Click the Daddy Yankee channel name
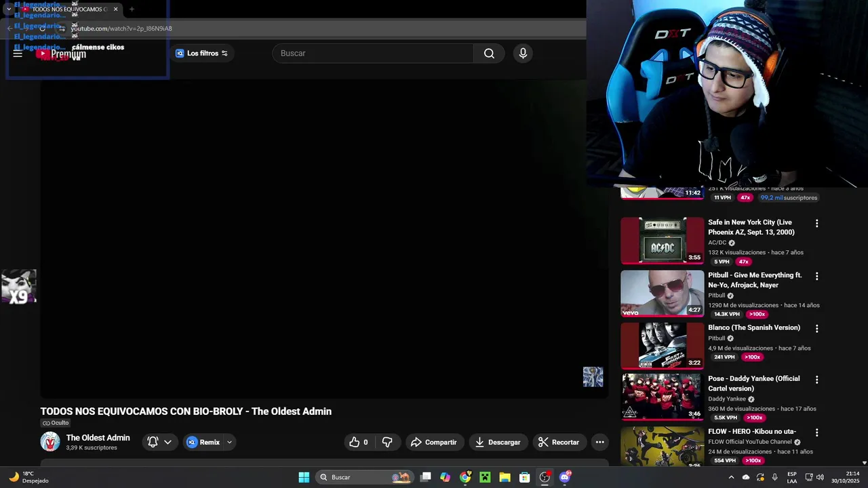 [x=727, y=399]
